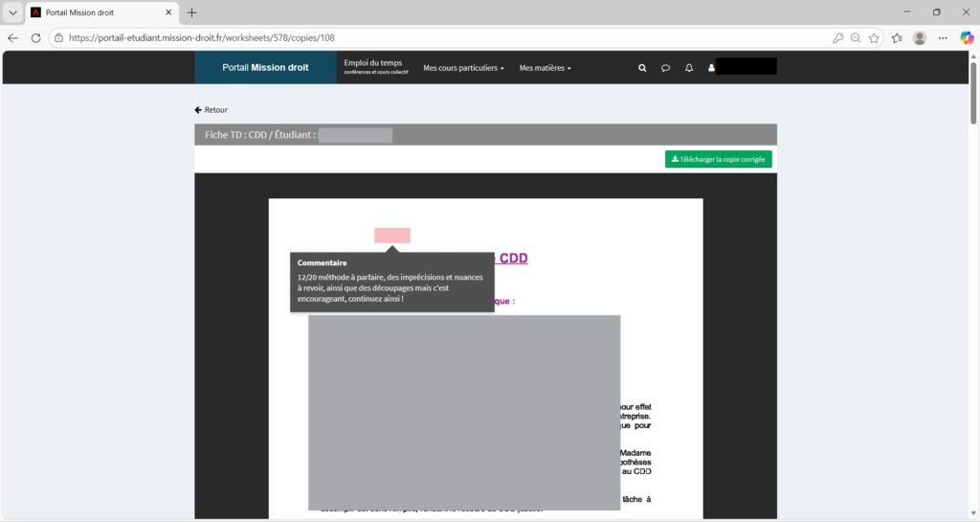
Task: Expand the Mes cours particuliers dropdown
Action: pos(463,68)
